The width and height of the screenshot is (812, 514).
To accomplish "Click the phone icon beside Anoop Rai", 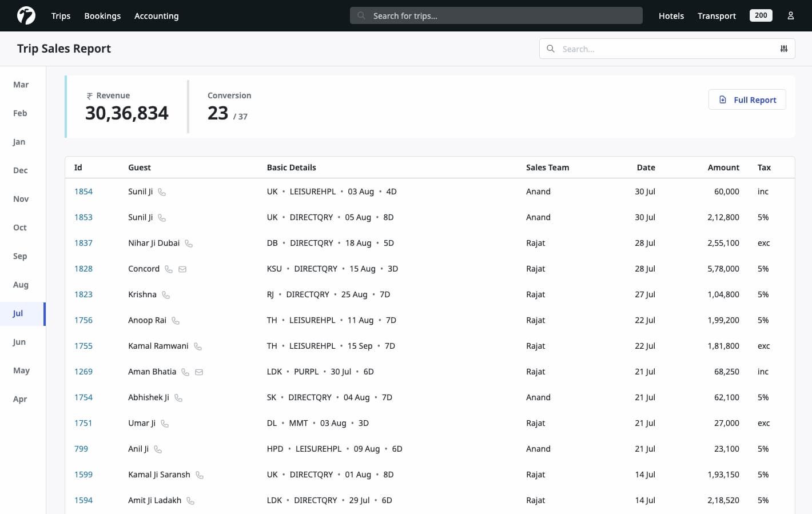I will 175,320.
